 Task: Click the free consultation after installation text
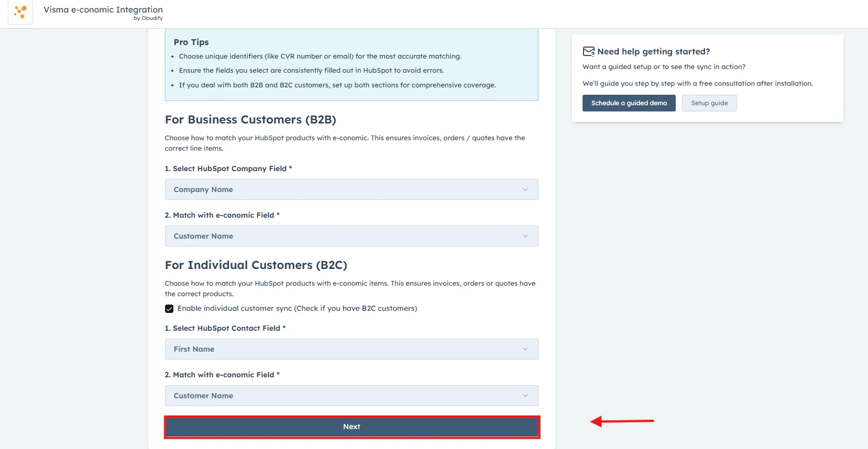pyautogui.click(x=698, y=83)
